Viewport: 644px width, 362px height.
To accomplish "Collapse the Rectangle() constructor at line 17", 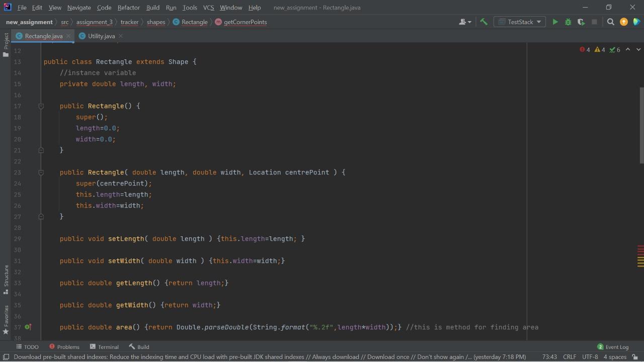I will (x=41, y=106).
